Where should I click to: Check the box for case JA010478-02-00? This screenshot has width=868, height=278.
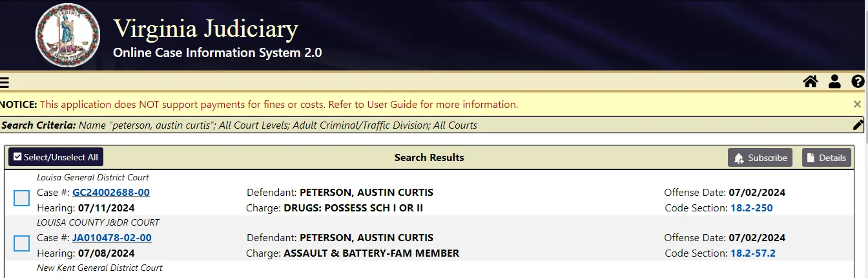click(22, 243)
